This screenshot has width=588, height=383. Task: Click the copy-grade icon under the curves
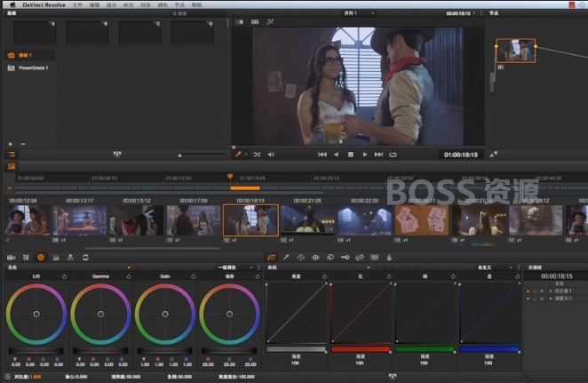coord(393,376)
